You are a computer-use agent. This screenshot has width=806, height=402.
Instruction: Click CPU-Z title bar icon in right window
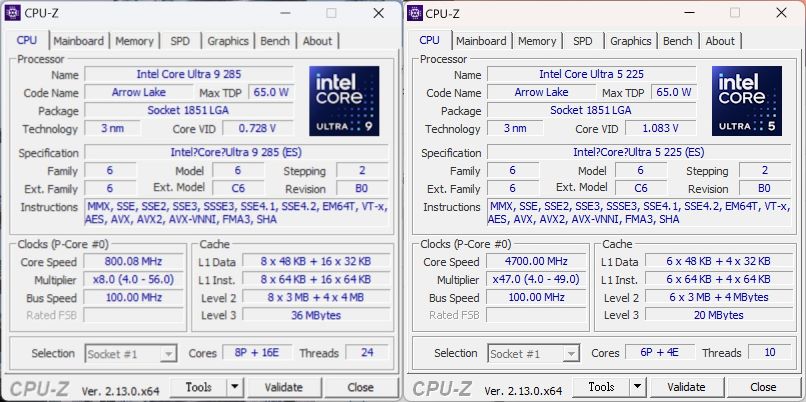pos(415,13)
